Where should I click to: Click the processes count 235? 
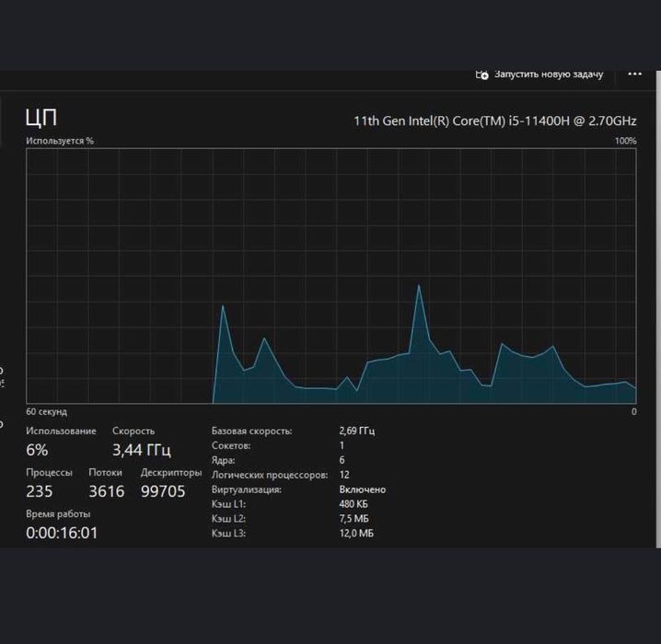40,491
